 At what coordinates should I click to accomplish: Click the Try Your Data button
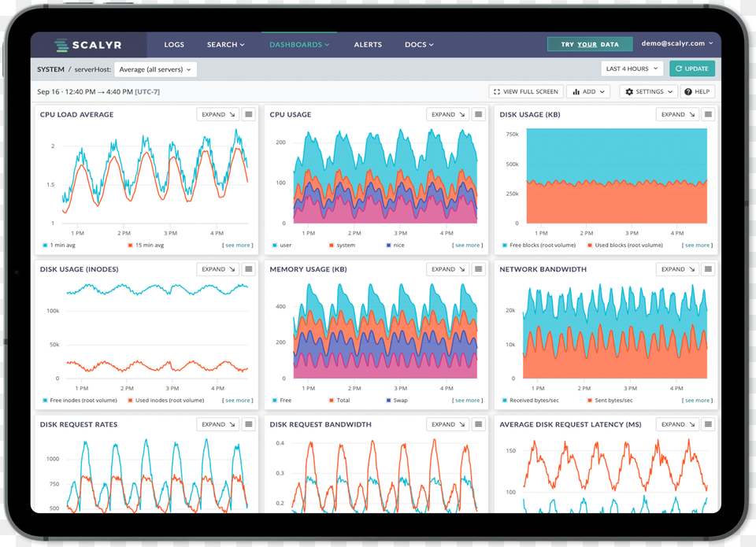(x=589, y=43)
